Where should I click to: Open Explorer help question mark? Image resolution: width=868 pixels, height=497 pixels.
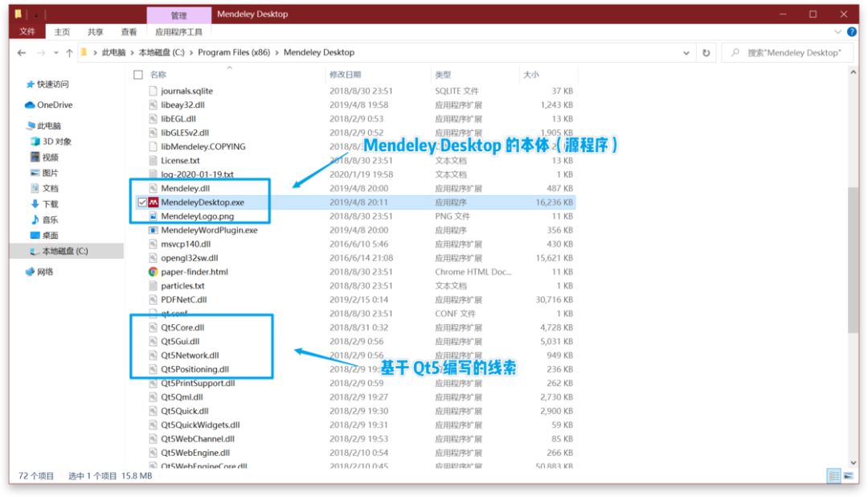click(x=852, y=31)
